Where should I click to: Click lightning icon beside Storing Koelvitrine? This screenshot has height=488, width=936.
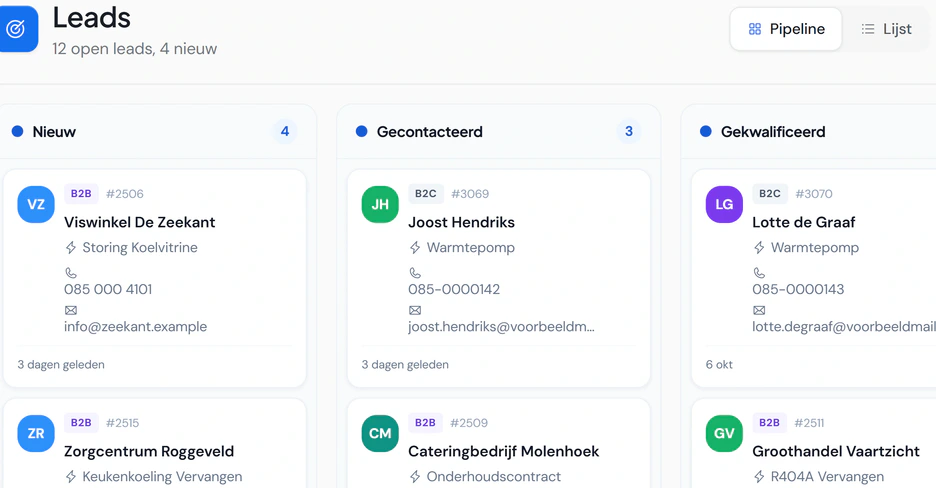[x=71, y=248]
